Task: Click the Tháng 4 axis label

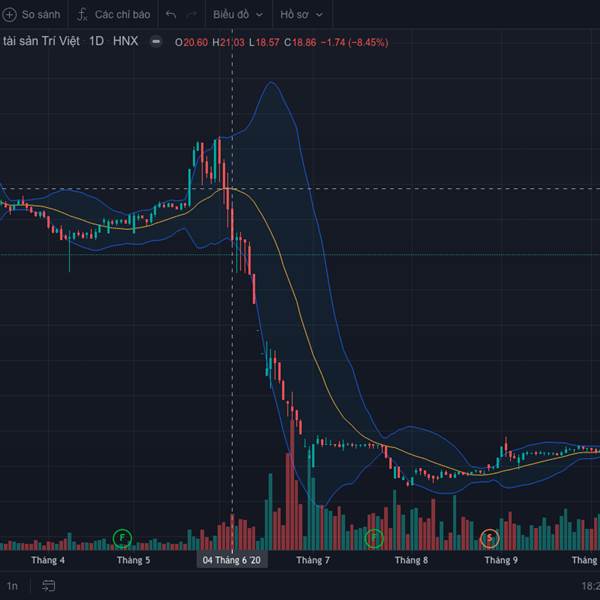Action: [48, 560]
